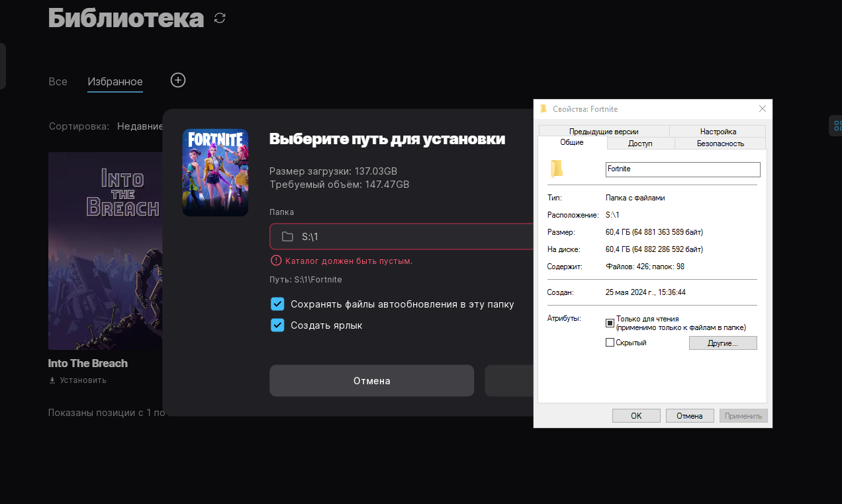The height and width of the screenshot is (504, 842).
Task: Click the download icon next to Установить
Action: (x=52, y=380)
